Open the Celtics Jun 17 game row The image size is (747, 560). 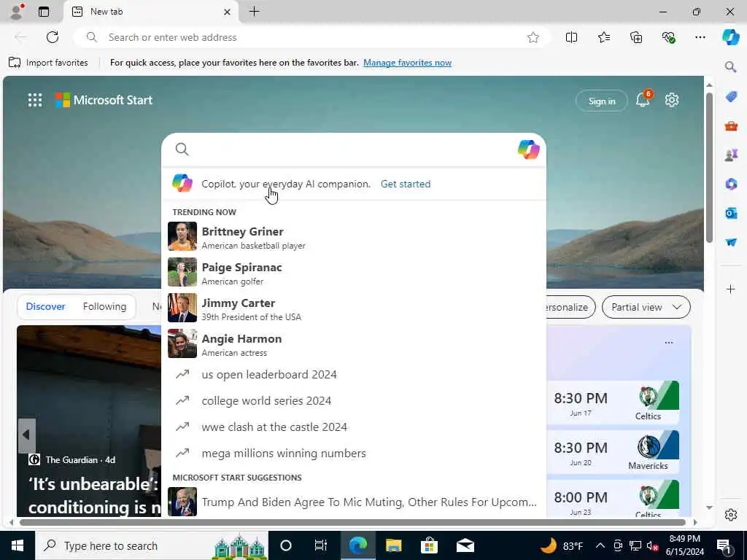click(x=614, y=402)
